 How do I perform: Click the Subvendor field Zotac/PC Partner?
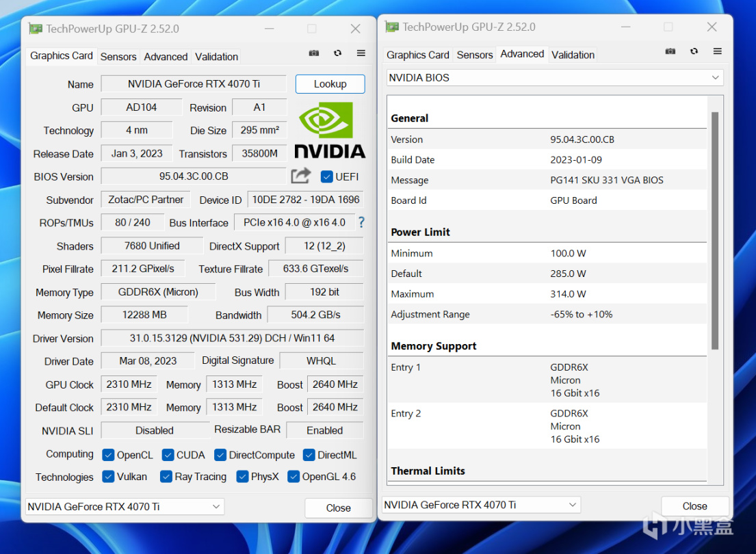coord(146,200)
